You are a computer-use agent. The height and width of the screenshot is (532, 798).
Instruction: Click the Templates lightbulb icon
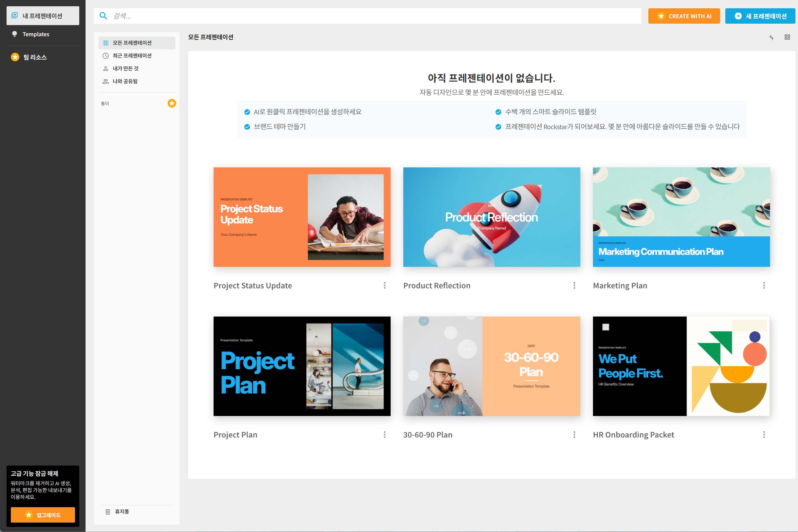[x=14, y=34]
